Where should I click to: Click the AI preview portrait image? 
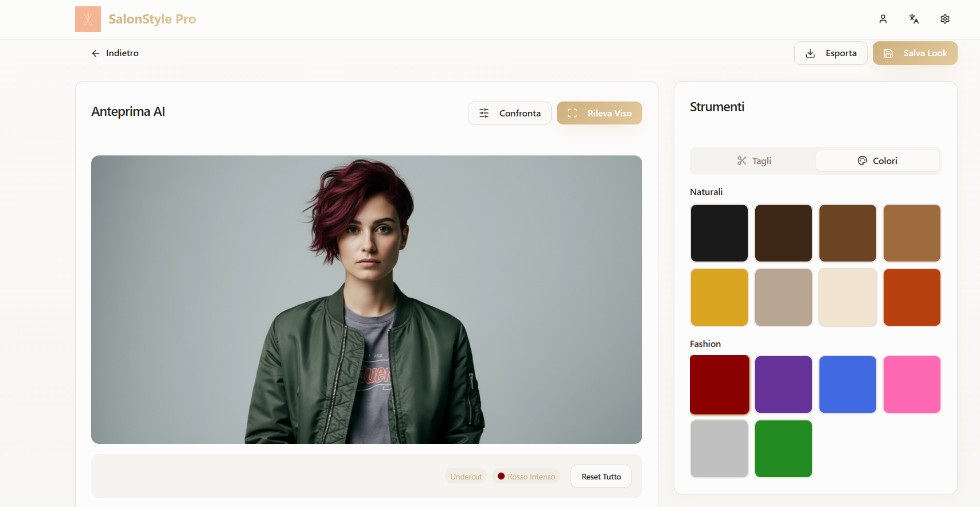[x=366, y=299]
